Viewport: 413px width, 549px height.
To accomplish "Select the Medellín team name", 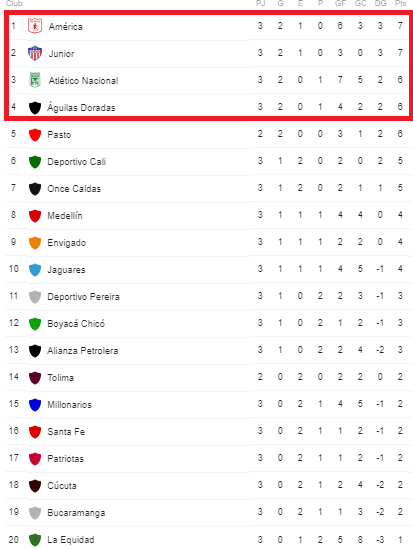I will tap(65, 216).
